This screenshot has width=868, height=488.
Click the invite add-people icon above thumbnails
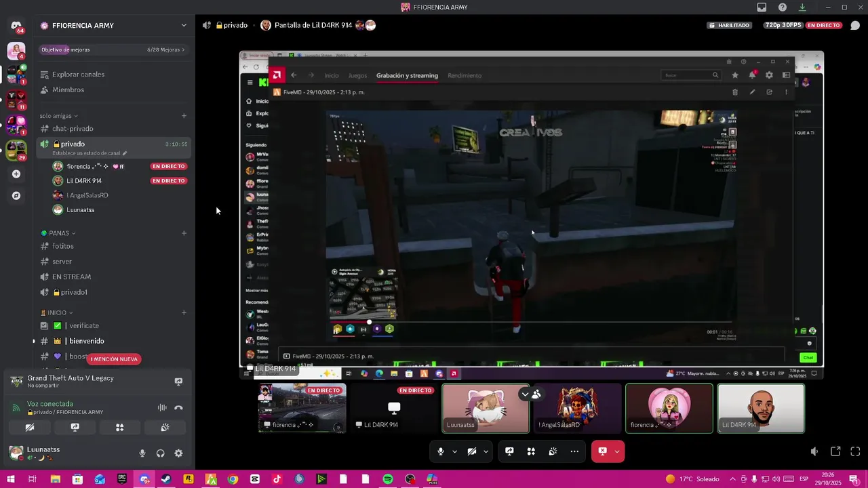(x=536, y=394)
